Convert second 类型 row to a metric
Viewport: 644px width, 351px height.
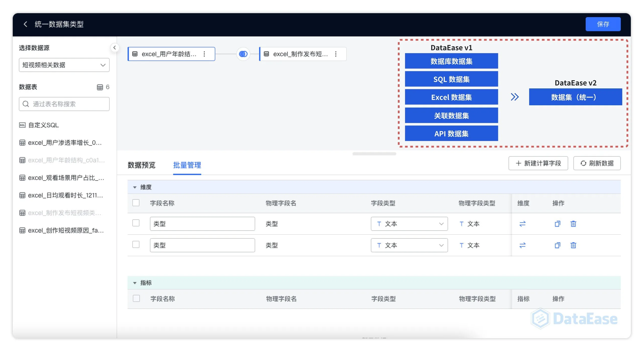[522, 245]
